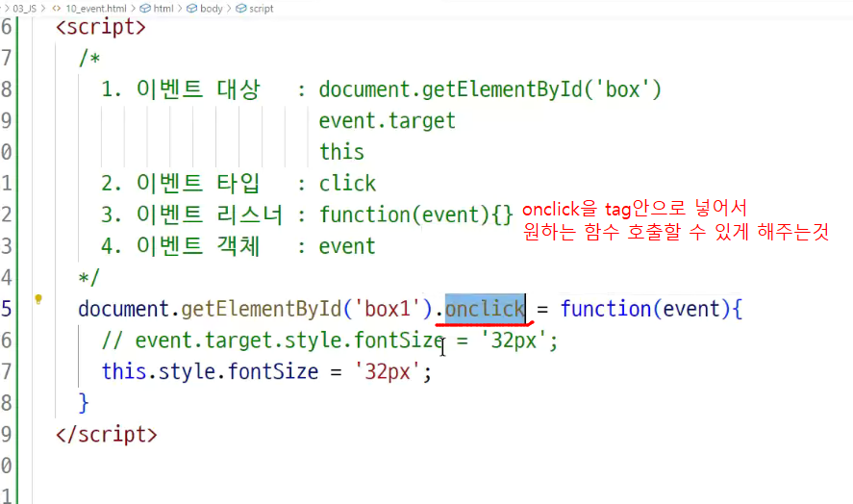Select the body breadcrumb item
Image resolution: width=853 pixels, height=504 pixels.
click(x=205, y=9)
